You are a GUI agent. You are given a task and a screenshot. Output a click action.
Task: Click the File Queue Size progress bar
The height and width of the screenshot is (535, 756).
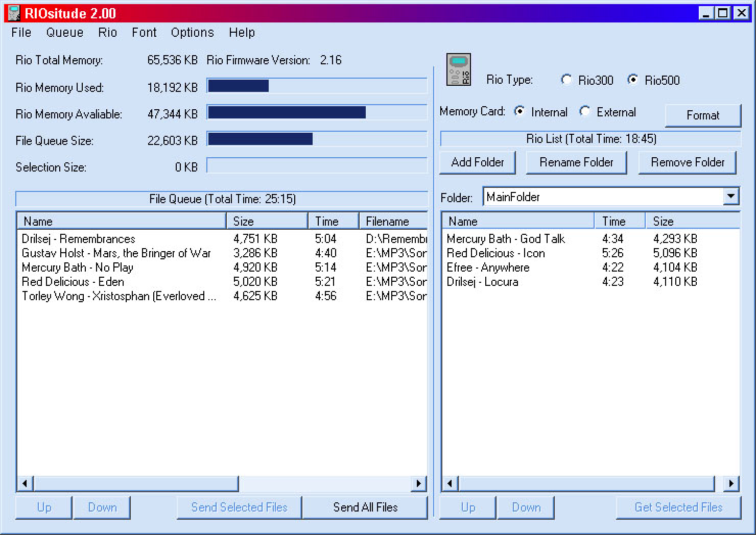pyautogui.click(x=317, y=139)
